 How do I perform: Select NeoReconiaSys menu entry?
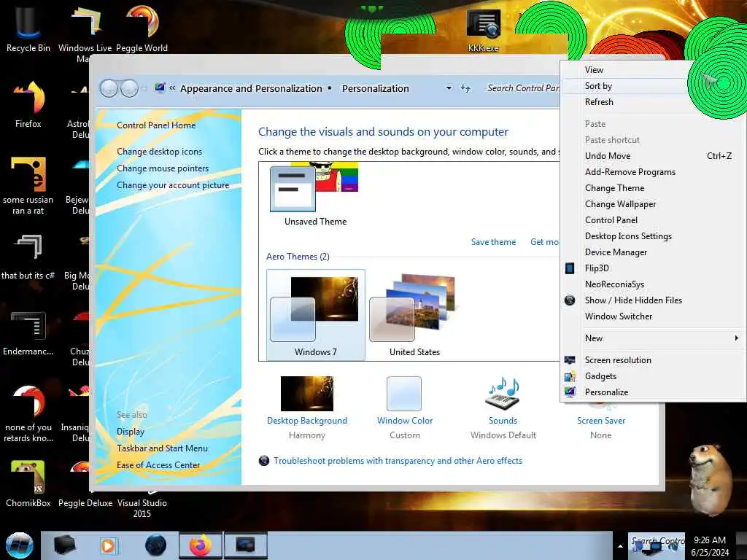(653, 284)
